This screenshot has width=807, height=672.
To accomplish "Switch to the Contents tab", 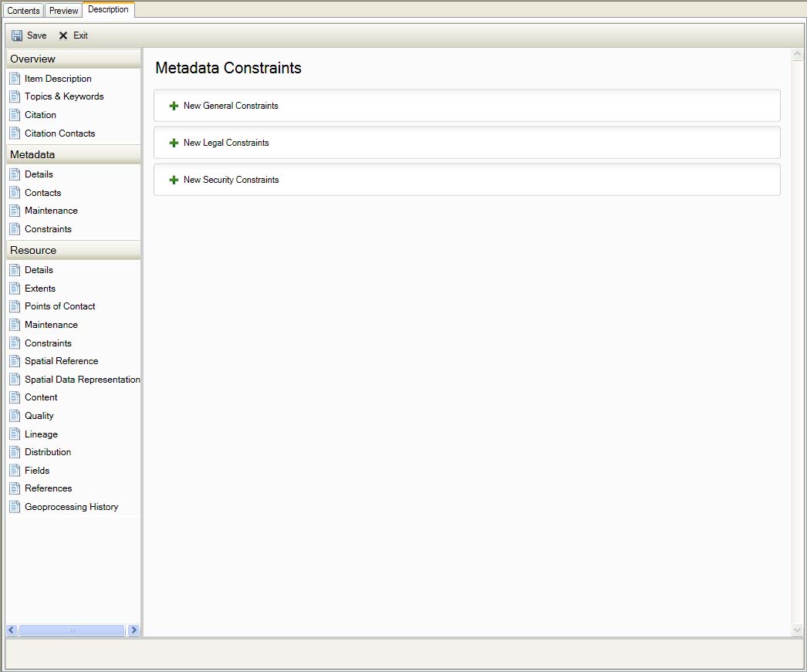I will 23,11.
